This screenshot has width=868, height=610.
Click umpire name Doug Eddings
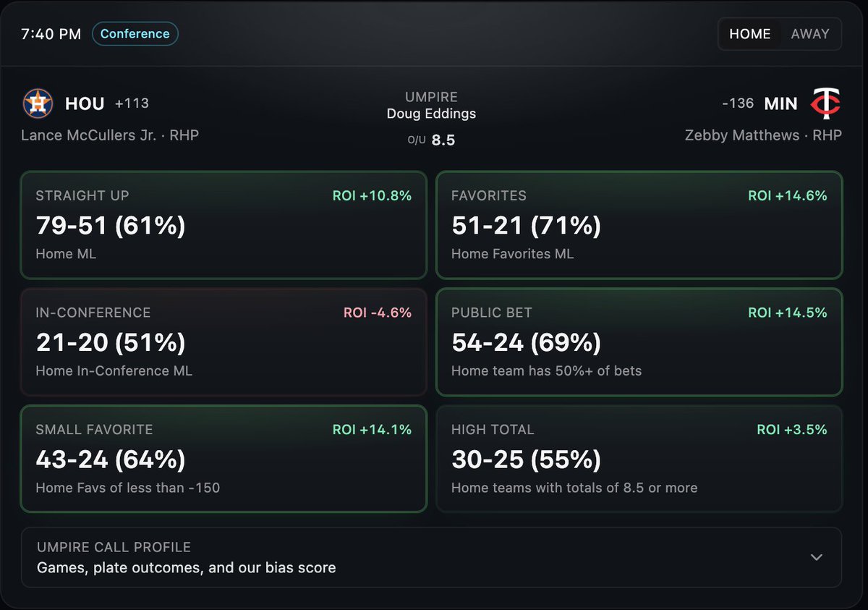click(x=432, y=114)
